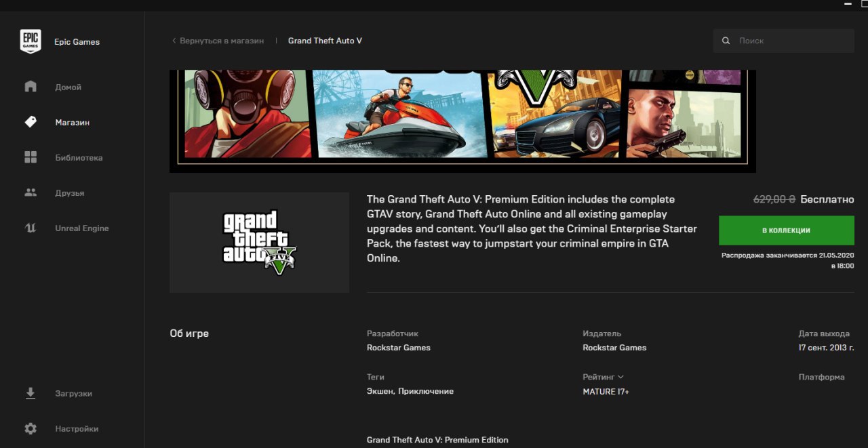Click the Grand Theft Auto V breadcrumb
Screen dimensions: 868x448
325,41
